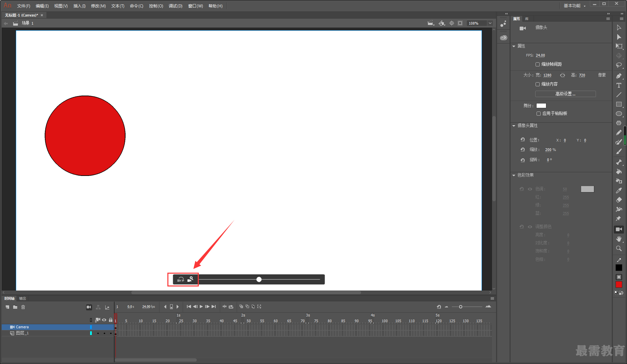Toggle the timeline camera layer button

89,307
